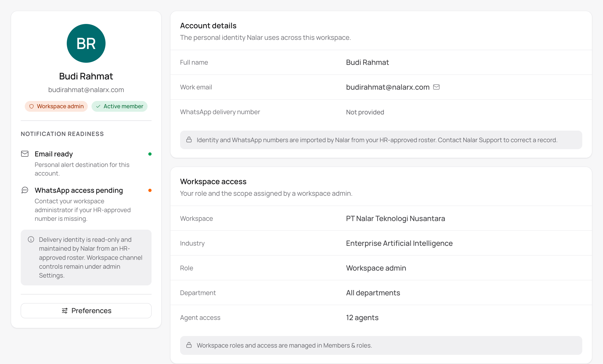Image resolution: width=603 pixels, height=364 pixels.
Task: Click the checkmark icon in Active member badge
Action: point(98,106)
